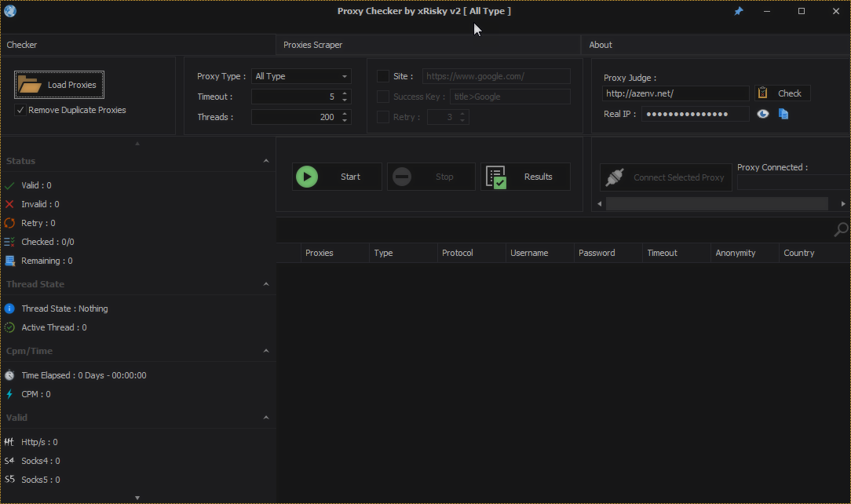Click the search magnifier above the proxies table
Viewport: 851px width, 504px height.
coord(841,230)
